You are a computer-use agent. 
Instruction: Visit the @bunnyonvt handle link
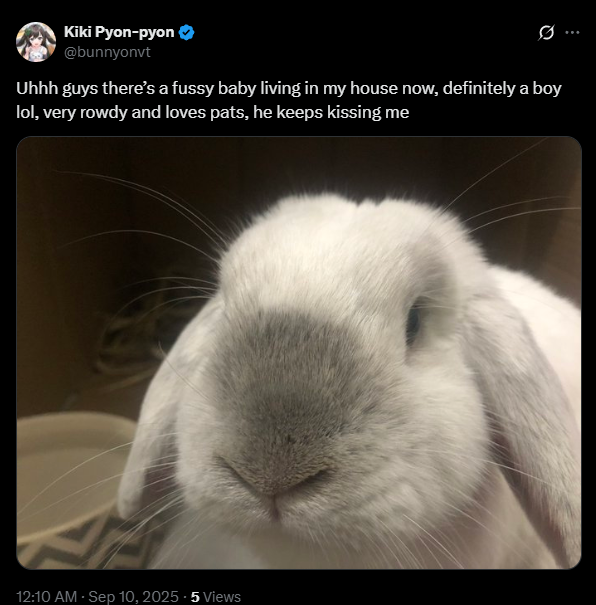(107, 52)
